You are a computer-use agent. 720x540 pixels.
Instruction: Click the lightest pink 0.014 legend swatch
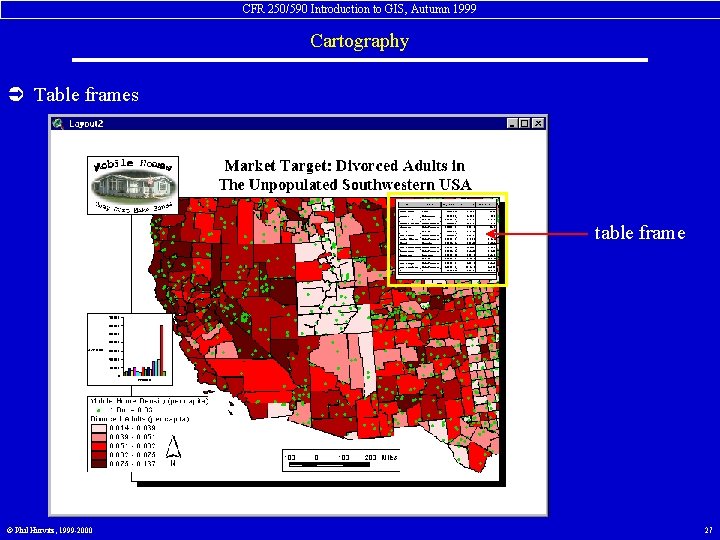coord(99,428)
